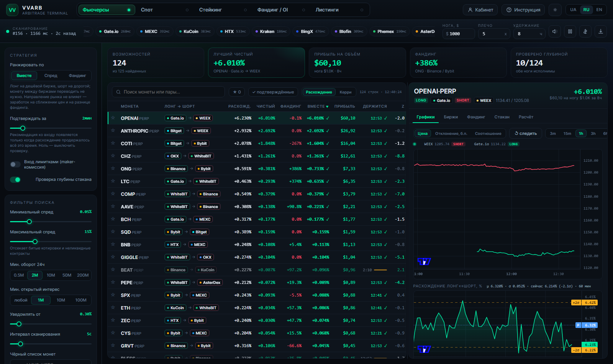Toggle the подтверждённые confirmed-only filter
The image size is (613, 364).
point(273,92)
